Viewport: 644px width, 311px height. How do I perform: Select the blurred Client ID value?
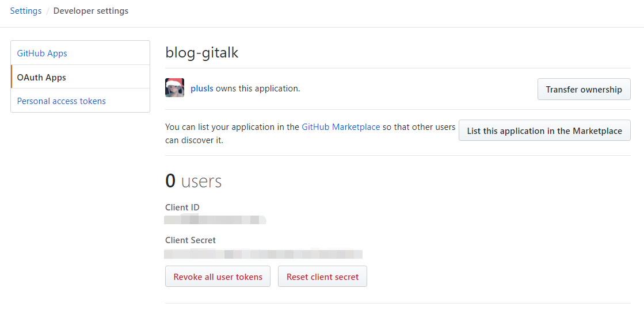tap(215, 220)
